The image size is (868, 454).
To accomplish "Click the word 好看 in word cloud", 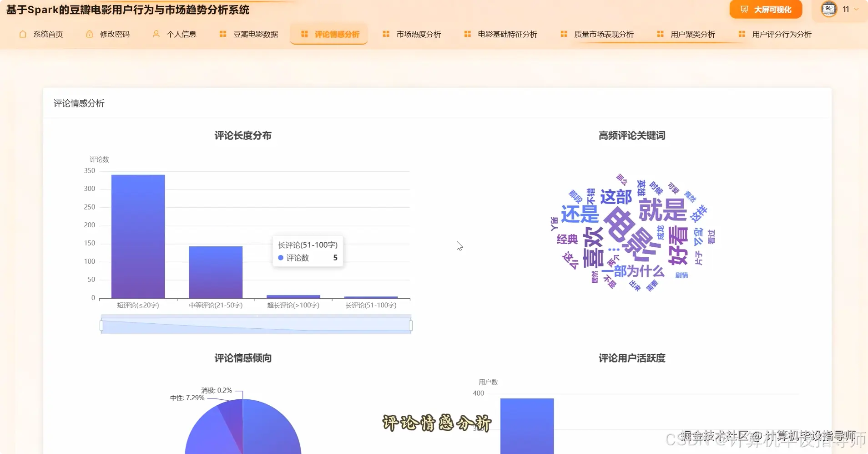I will point(678,245).
